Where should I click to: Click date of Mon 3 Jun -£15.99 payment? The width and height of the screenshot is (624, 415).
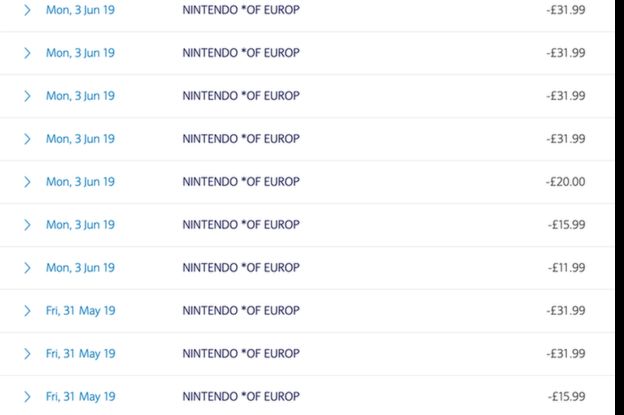click(80, 225)
